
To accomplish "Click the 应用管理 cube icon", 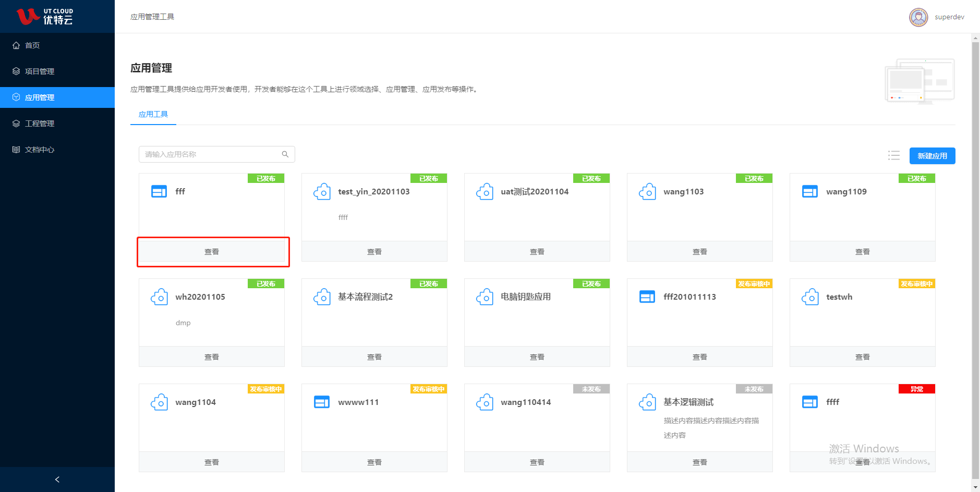I will click(16, 97).
